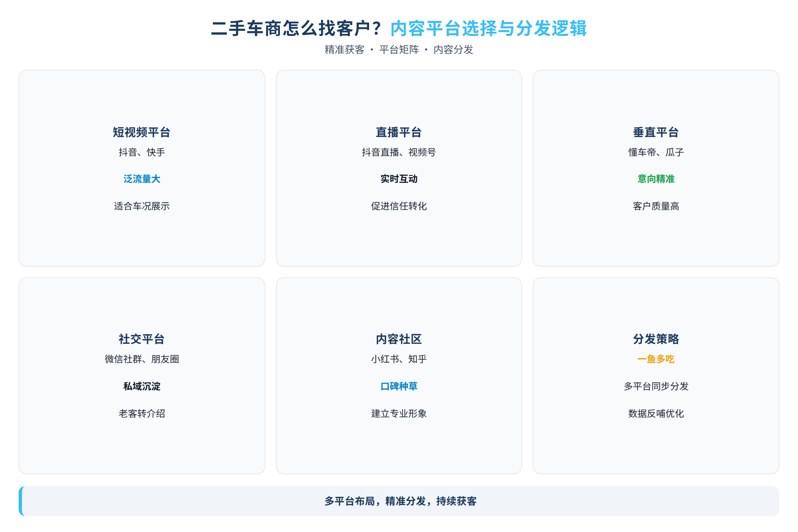This screenshot has height=532, width=798.
Task: Click the text 数据反哺优化
Action: click(656, 413)
